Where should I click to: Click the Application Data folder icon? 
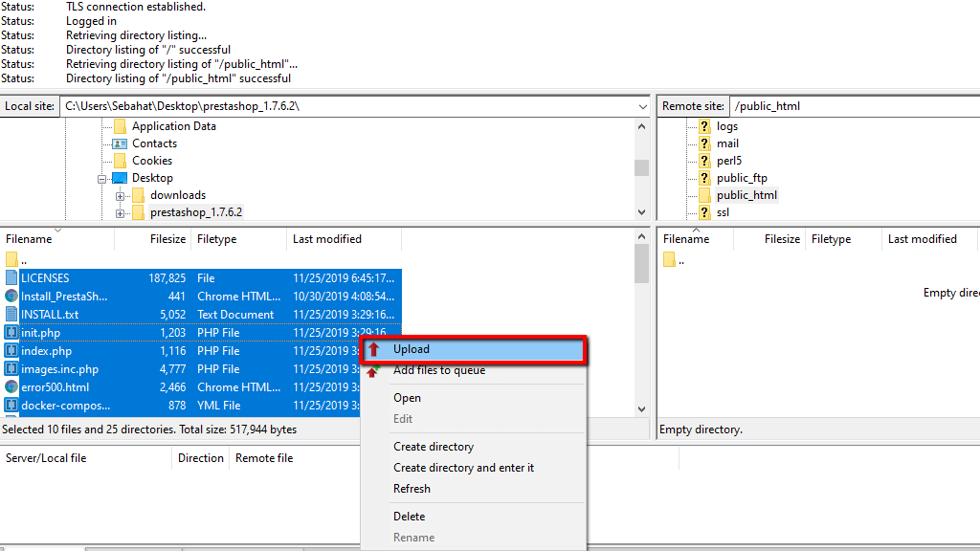pyautogui.click(x=120, y=126)
